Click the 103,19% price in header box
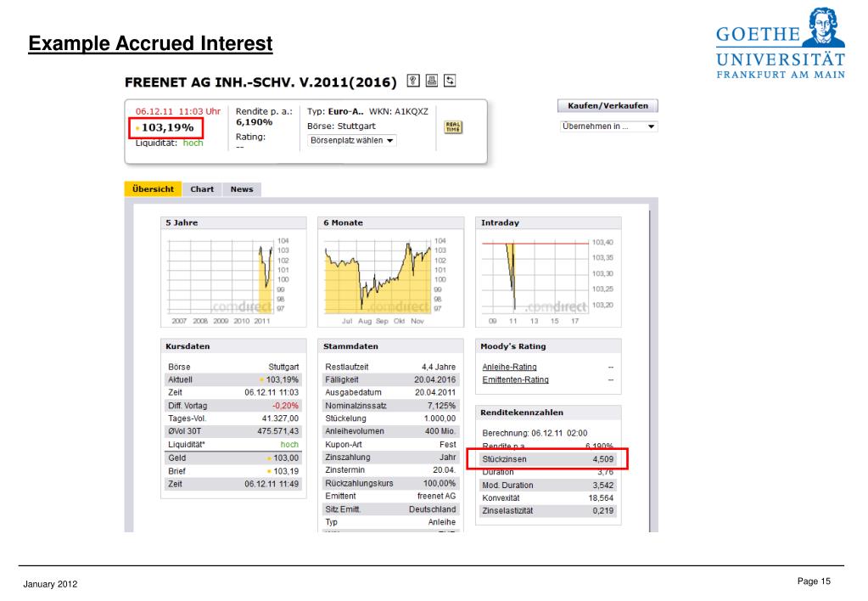This screenshot has width=868, height=601. point(166,127)
